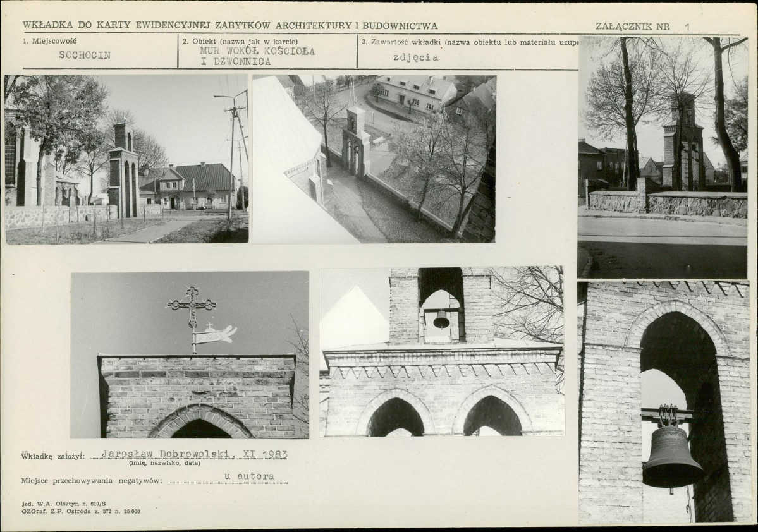Click the small bell in arched opening

point(441,320)
